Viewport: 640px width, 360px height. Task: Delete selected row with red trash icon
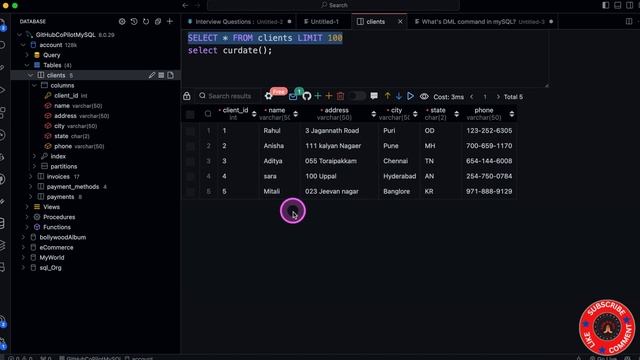pyautogui.click(x=340, y=96)
